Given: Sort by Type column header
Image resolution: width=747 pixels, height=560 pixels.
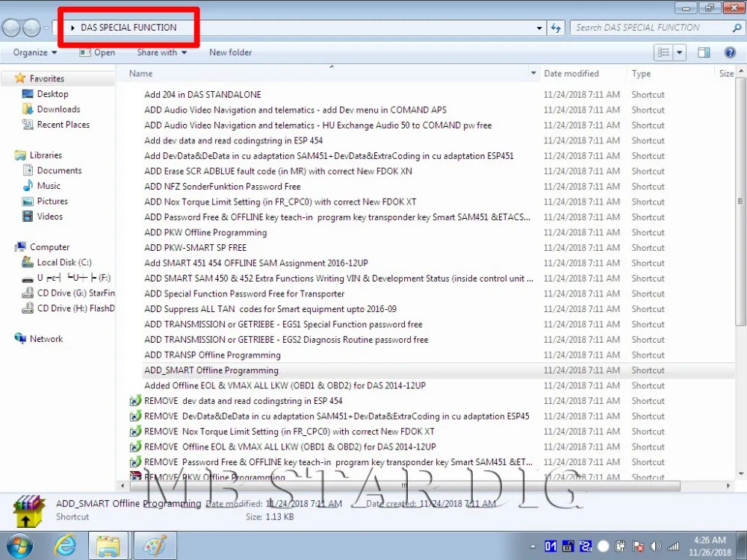Looking at the screenshot, I should point(641,73).
